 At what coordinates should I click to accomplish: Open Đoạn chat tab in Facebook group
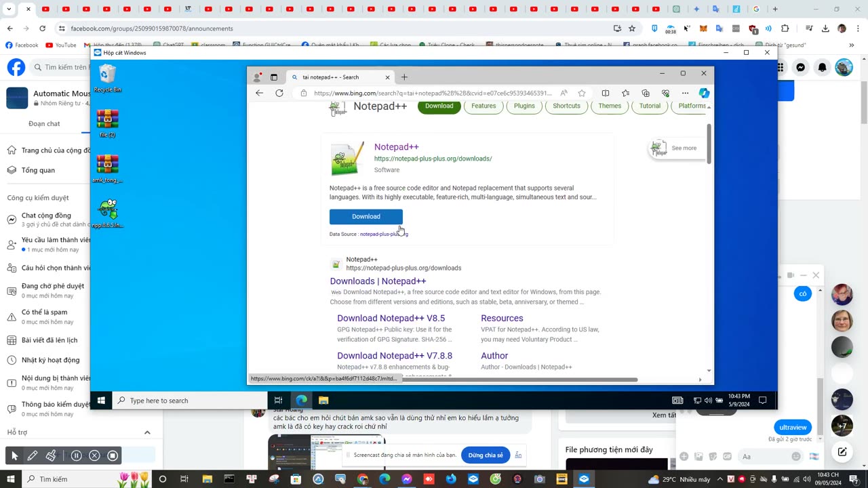pos(44,124)
